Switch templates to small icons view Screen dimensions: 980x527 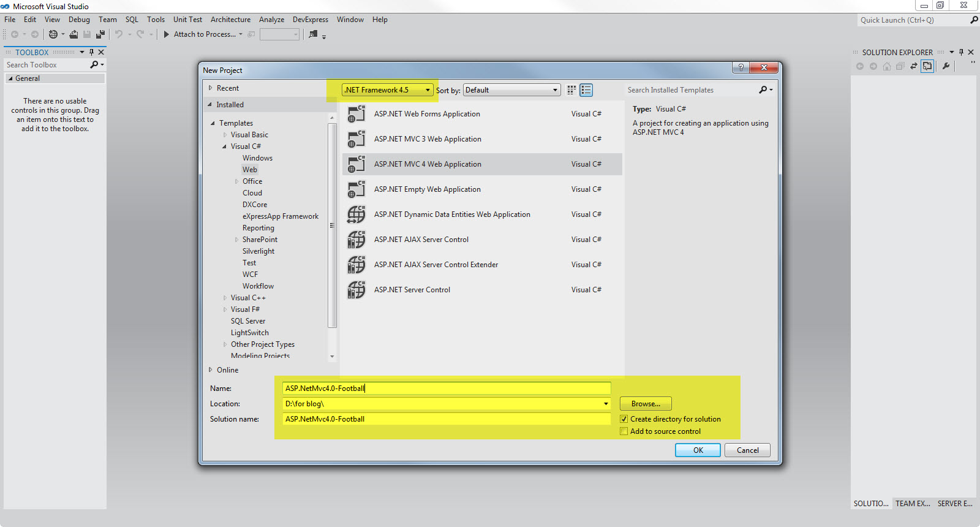point(571,90)
